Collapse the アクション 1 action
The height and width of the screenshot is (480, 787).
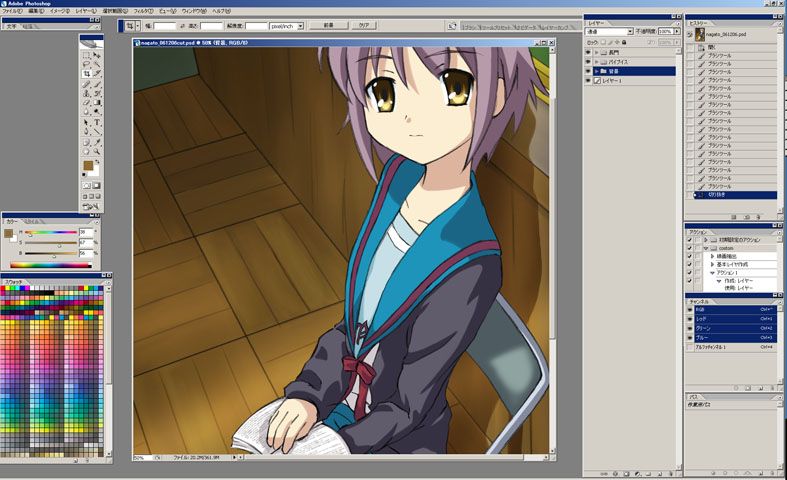712,273
